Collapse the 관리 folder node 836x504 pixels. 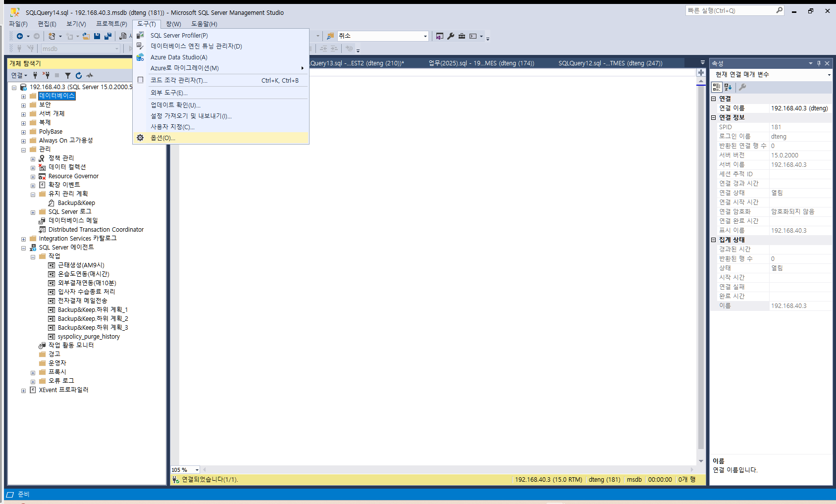click(x=23, y=150)
